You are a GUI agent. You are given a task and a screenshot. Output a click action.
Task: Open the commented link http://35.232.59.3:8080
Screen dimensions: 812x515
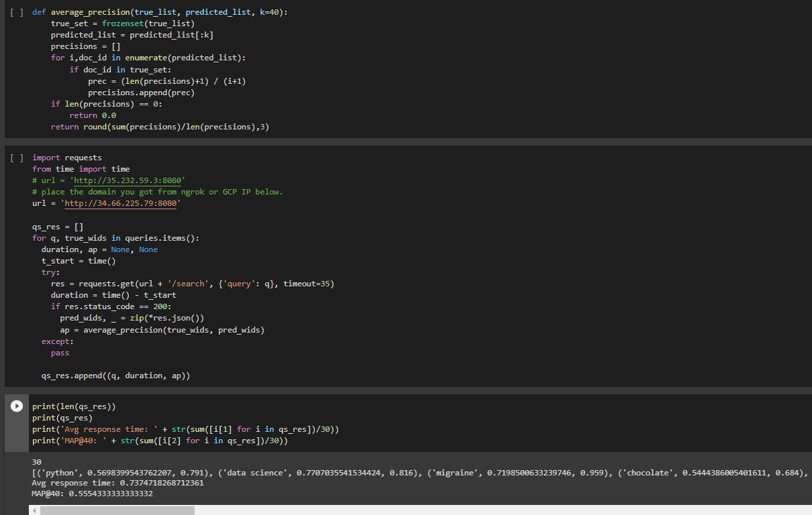click(x=128, y=180)
